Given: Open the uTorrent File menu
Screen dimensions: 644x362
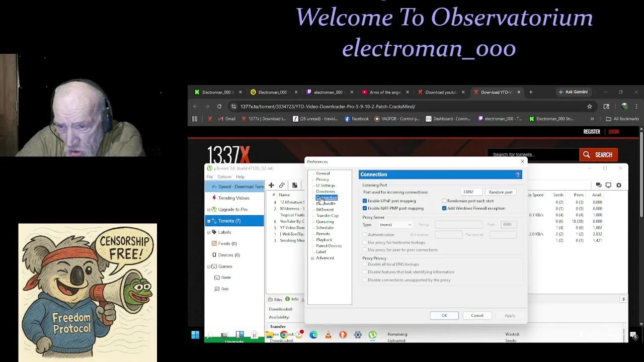Looking at the screenshot, I should coord(210,177).
